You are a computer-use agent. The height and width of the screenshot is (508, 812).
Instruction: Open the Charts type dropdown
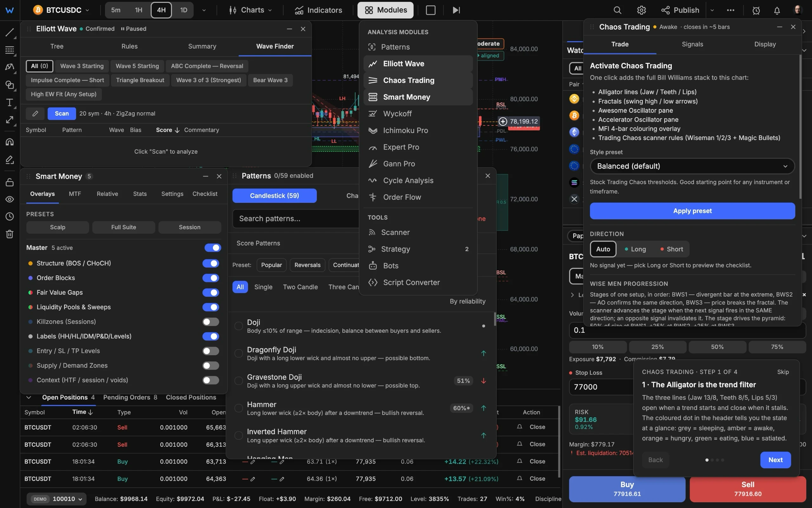[250, 10]
